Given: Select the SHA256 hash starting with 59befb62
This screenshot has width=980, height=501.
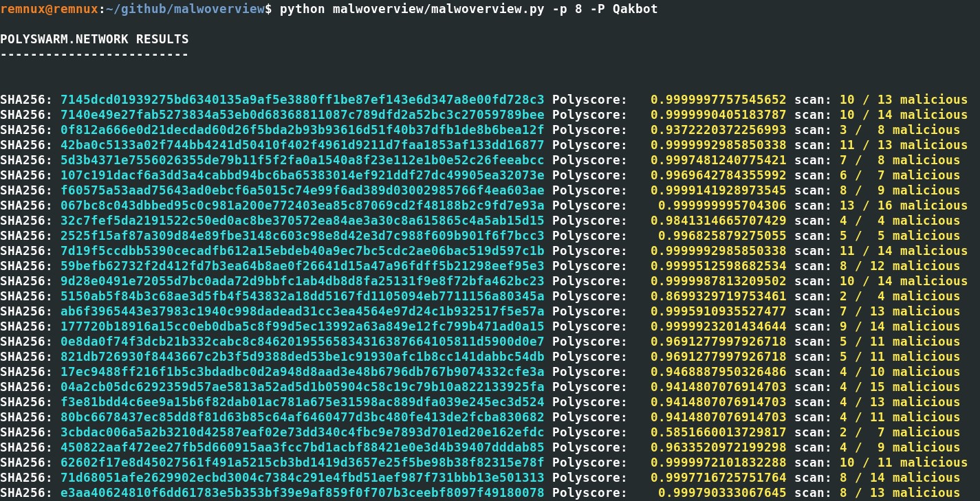Looking at the screenshot, I should click(x=302, y=266).
